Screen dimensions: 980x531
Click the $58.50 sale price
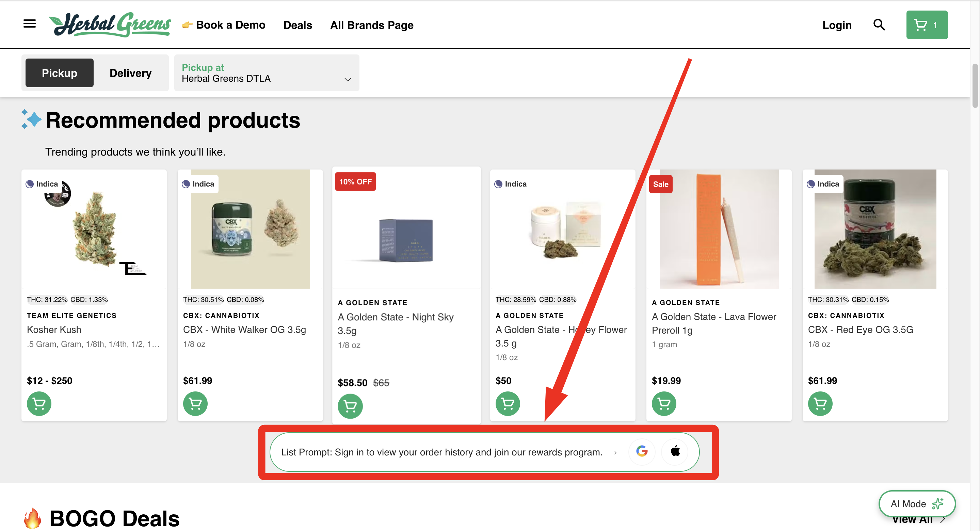pyautogui.click(x=352, y=383)
